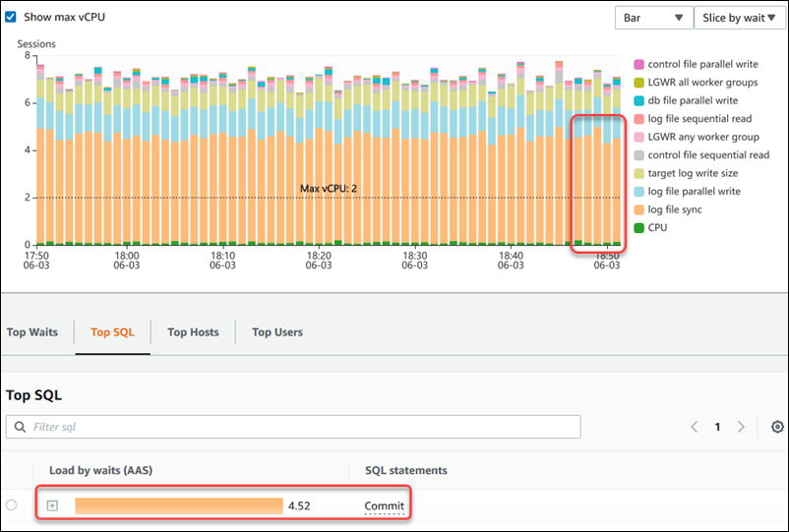The width and height of the screenshot is (789, 532).
Task: Click the 4.52 orange load bar
Action: (x=178, y=505)
